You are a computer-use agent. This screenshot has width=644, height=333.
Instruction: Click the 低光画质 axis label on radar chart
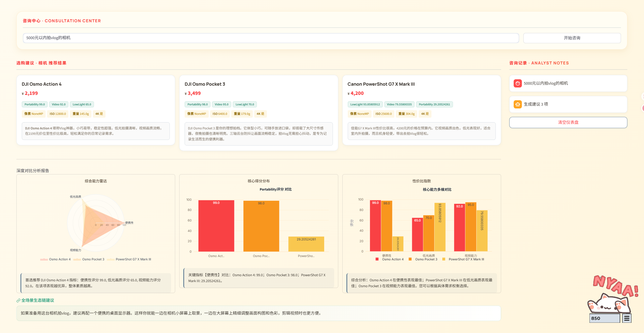pos(76,197)
